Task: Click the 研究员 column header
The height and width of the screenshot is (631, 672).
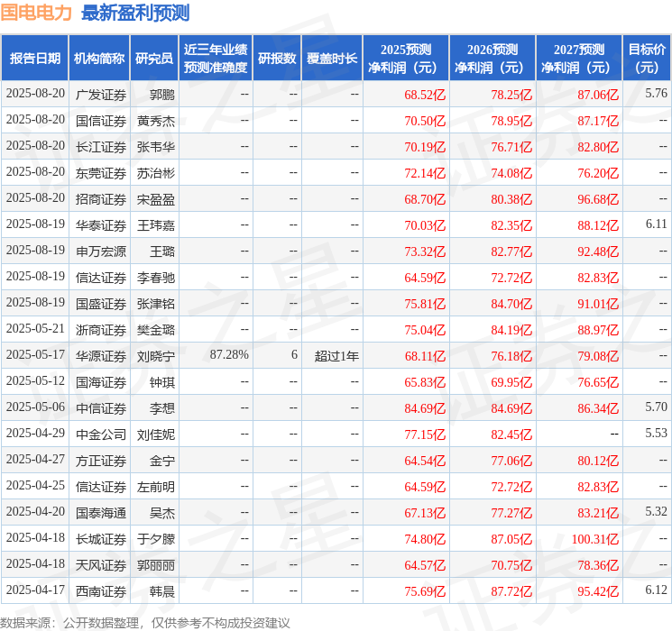Action: click(x=154, y=59)
